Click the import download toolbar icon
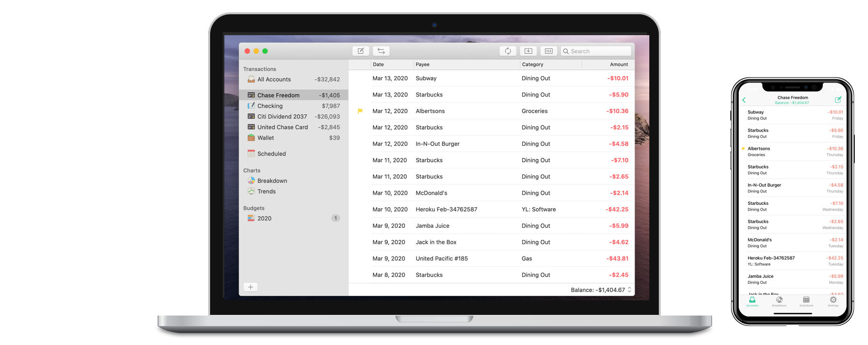868x345 pixels. 528,51
